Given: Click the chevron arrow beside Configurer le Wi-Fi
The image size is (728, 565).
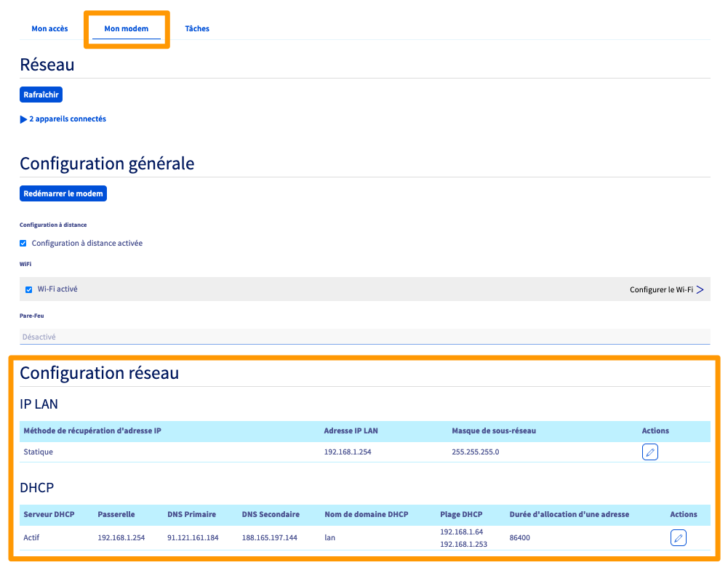Looking at the screenshot, I should 700,289.
